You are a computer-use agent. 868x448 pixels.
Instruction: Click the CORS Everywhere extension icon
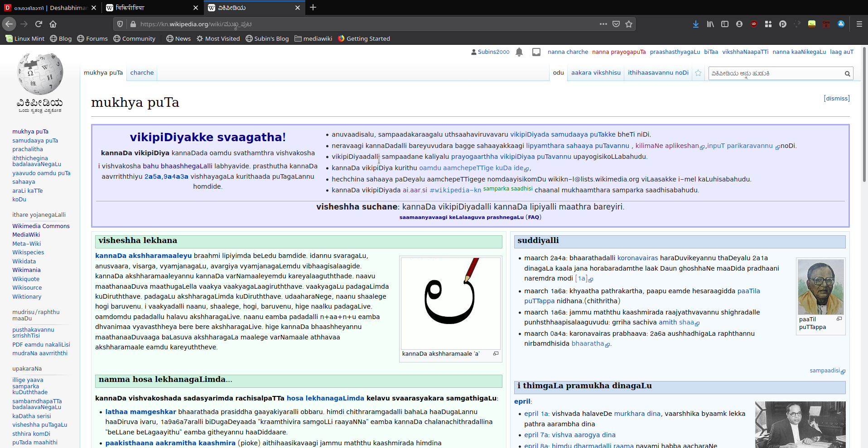[x=826, y=24]
